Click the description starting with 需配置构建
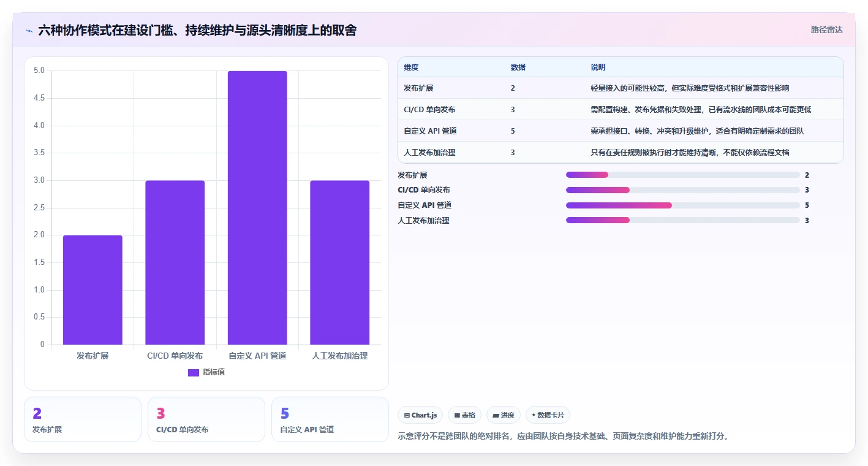 click(x=701, y=110)
